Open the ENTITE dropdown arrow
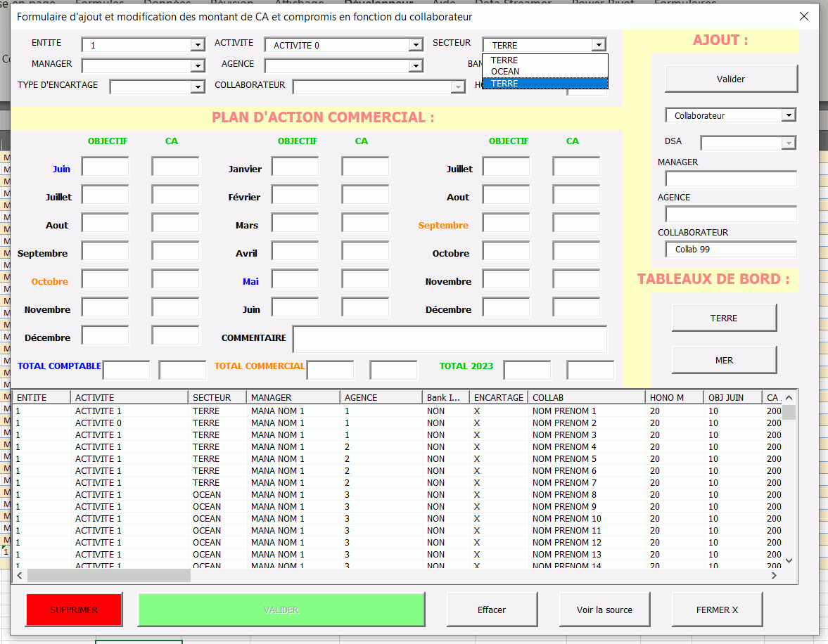The width and height of the screenshot is (828, 644). pos(198,46)
